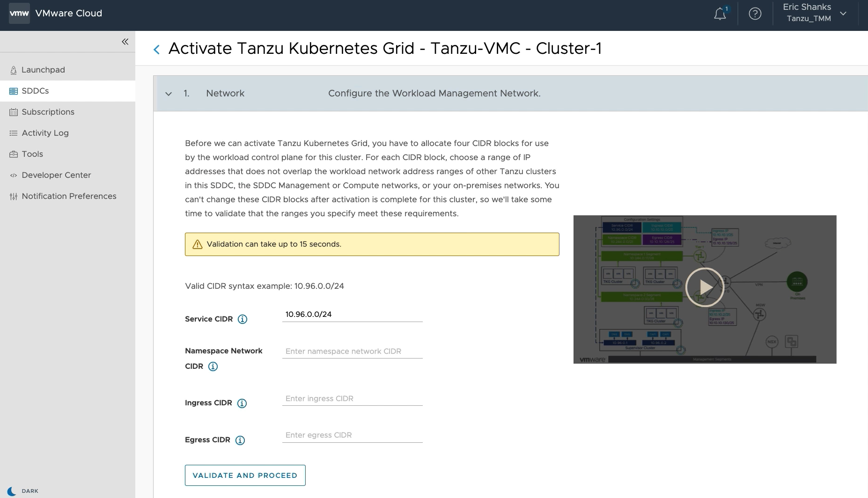The height and width of the screenshot is (498, 868).
Task: Collapse the Network step section
Action: click(x=169, y=94)
